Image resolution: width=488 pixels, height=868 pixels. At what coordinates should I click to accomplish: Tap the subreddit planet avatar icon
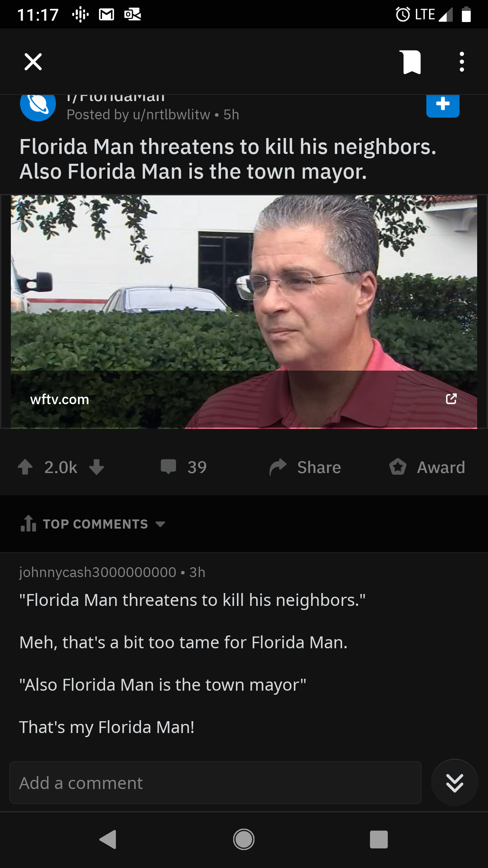click(38, 107)
